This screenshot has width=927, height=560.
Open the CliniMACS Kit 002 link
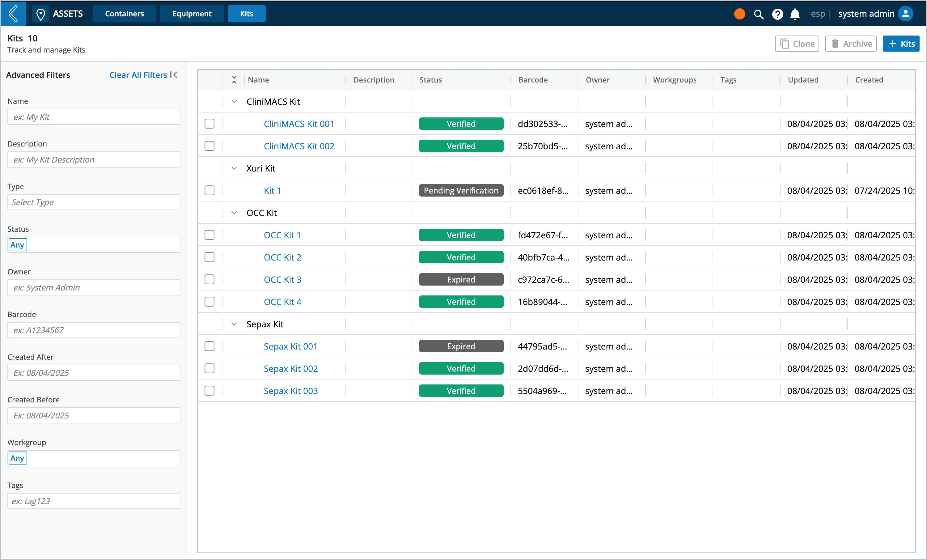click(x=299, y=146)
